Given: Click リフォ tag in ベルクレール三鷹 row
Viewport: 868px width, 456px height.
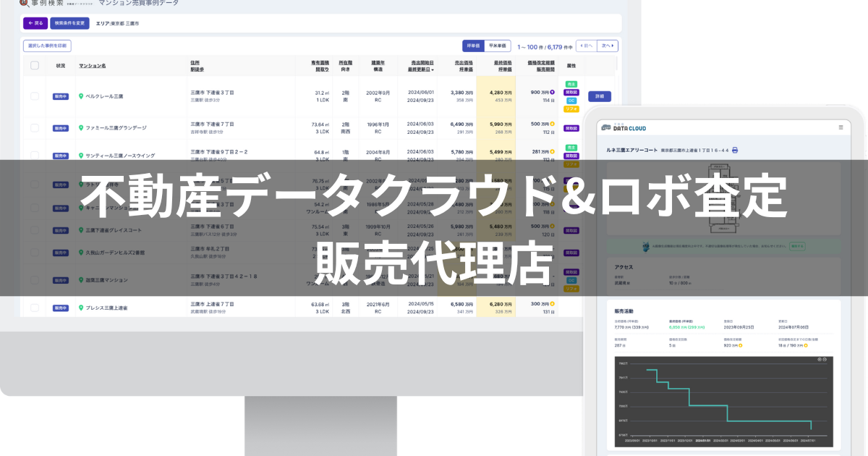Looking at the screenshot, I should coord(571,109).
